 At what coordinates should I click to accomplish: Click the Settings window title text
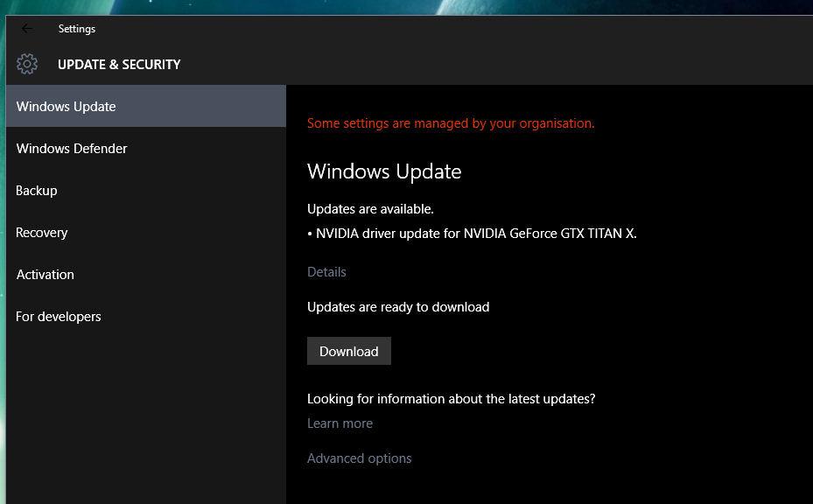[x=77, y=29]
